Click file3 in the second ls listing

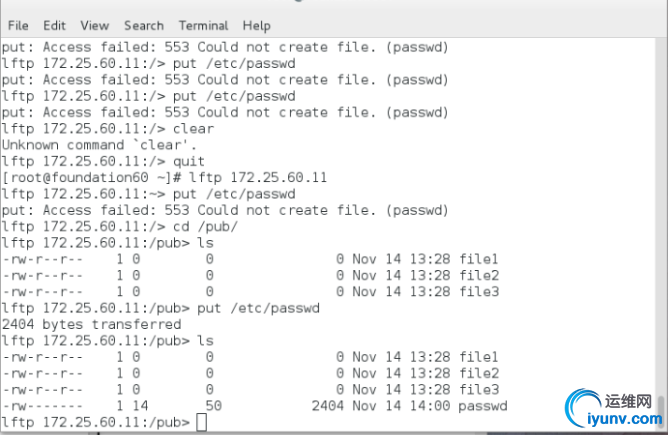[x=479, y=389]
